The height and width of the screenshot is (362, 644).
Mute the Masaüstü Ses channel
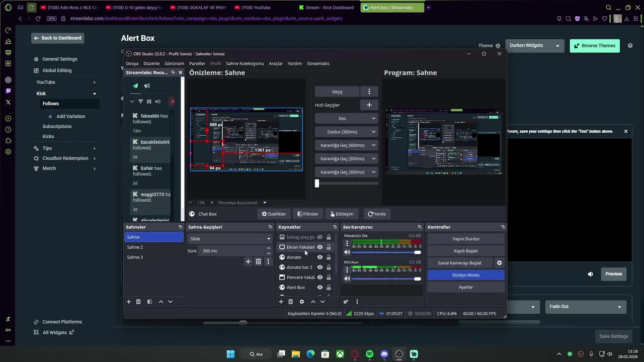coord(347,252)
